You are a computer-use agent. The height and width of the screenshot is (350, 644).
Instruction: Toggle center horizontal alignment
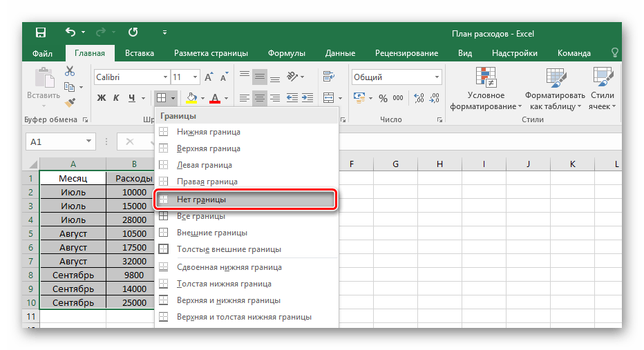coord(260,98)
